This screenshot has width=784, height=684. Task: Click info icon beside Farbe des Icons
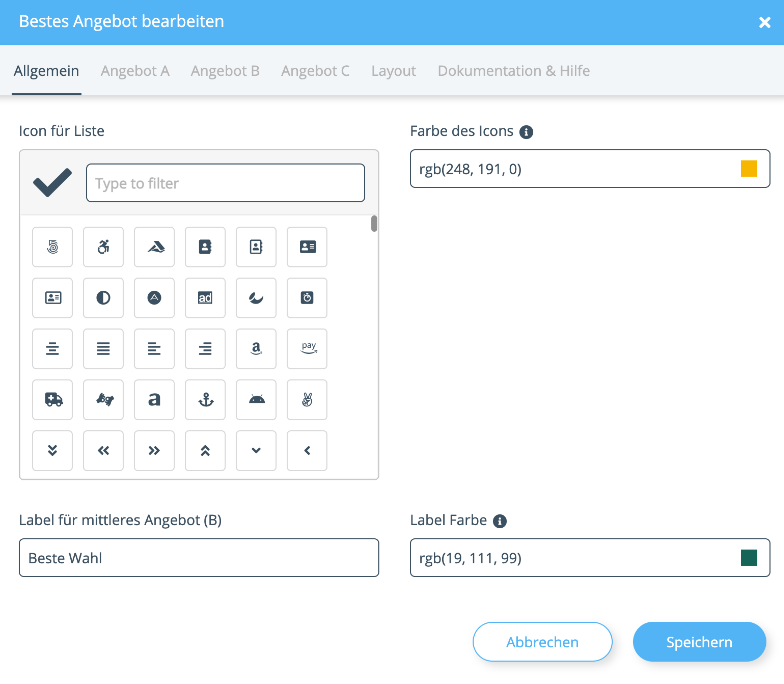(x=526, y=132)
